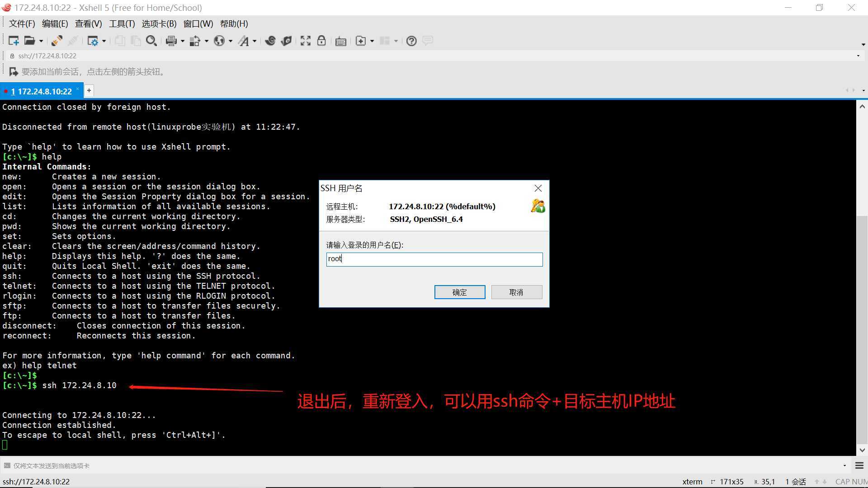Image resolution: width=868 pixels, height=488 pixels.
Task: Open the sessions folder icon
Action: 29,41
